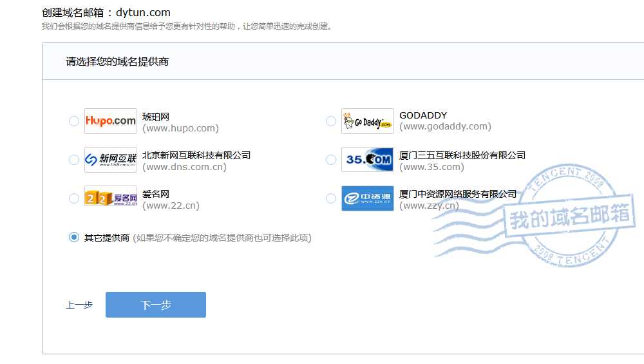Select 其它提供商 radio button
644x364 pixels.
coord(74,238)
